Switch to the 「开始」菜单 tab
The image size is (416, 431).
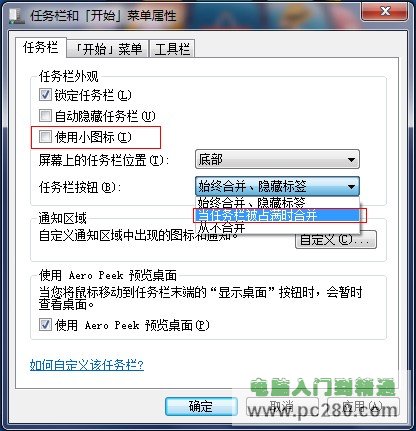click(108, 49)
